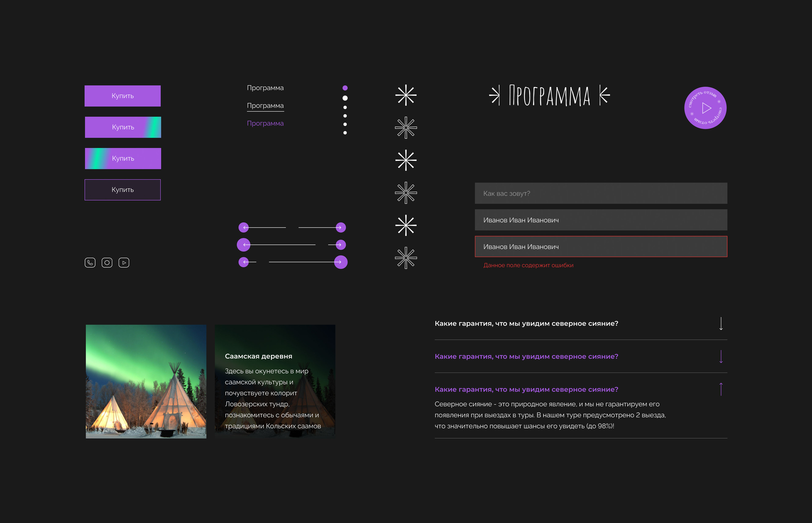Click the phone contact icon
This screenshot has width=812, height=523.
coord(90,263)
